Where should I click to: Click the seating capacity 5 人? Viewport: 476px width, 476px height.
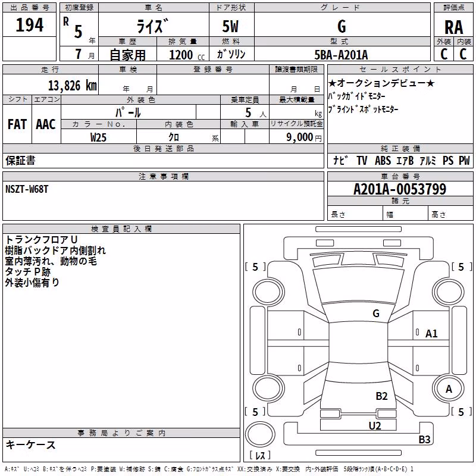[255, 113]
